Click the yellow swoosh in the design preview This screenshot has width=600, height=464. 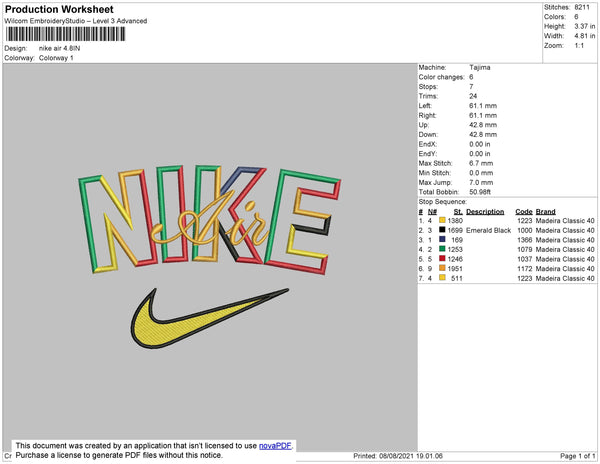[210, 318]
